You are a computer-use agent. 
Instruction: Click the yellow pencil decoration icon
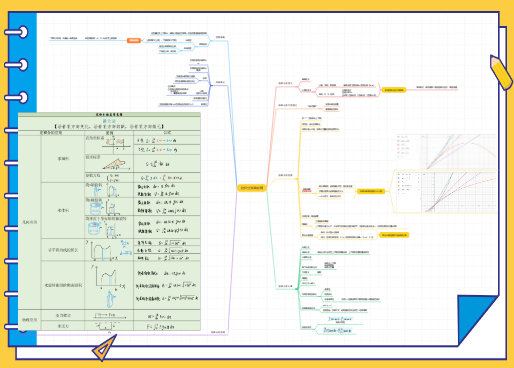(501, 72)
